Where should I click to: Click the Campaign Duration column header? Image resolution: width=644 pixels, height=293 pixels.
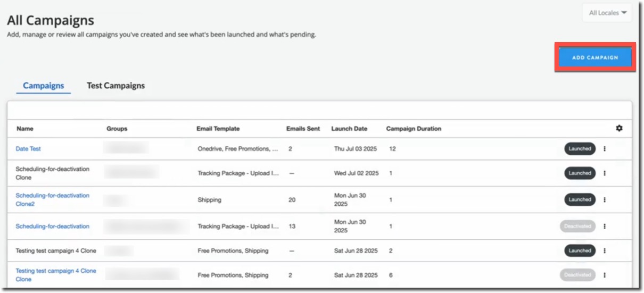(413, 129)
